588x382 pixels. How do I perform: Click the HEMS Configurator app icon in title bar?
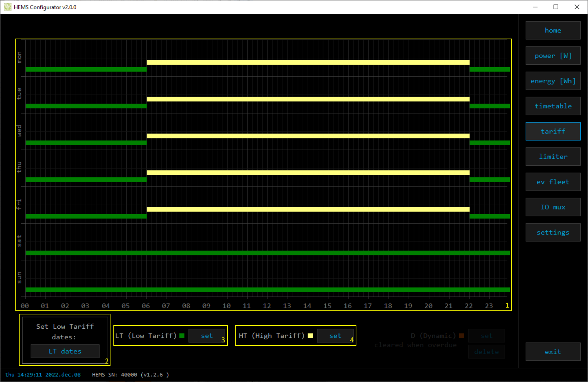coord(8,7)
